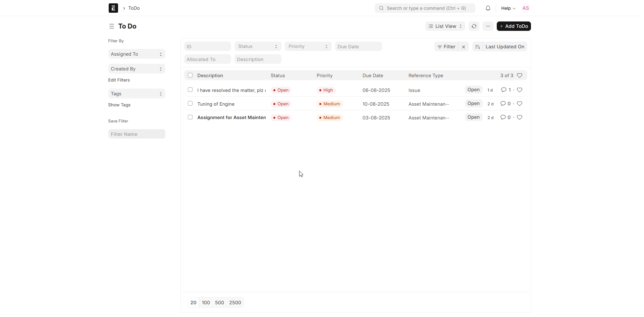Screen dimensions: 644x317
Task: Like the Tuning of Engine row
Action: point(520,104)
